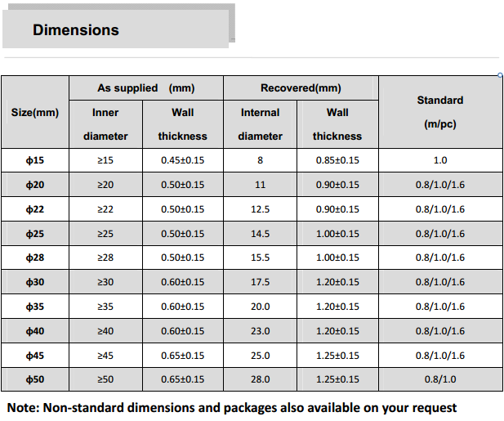This screenshot has height=421, width=504.
Task: Select the 23.0 internal diameter cell
Action: click(x=260, y=331)
